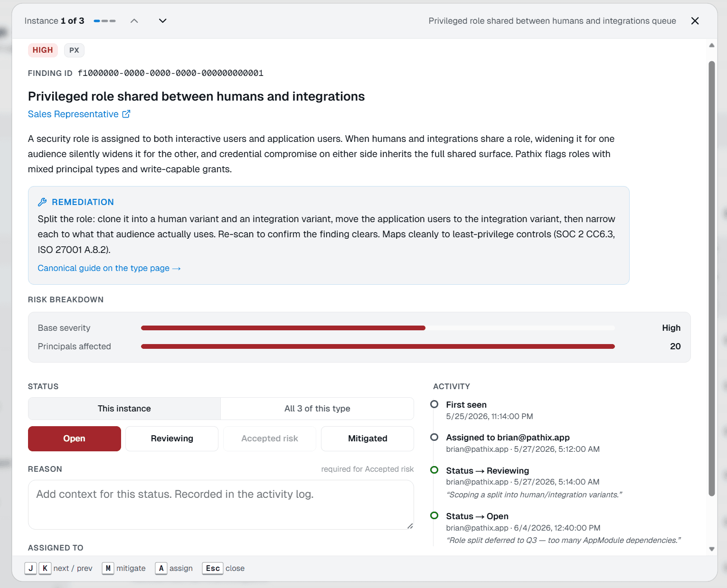Set status to Mitigated

pyautogui.click(x=368, y=439)
